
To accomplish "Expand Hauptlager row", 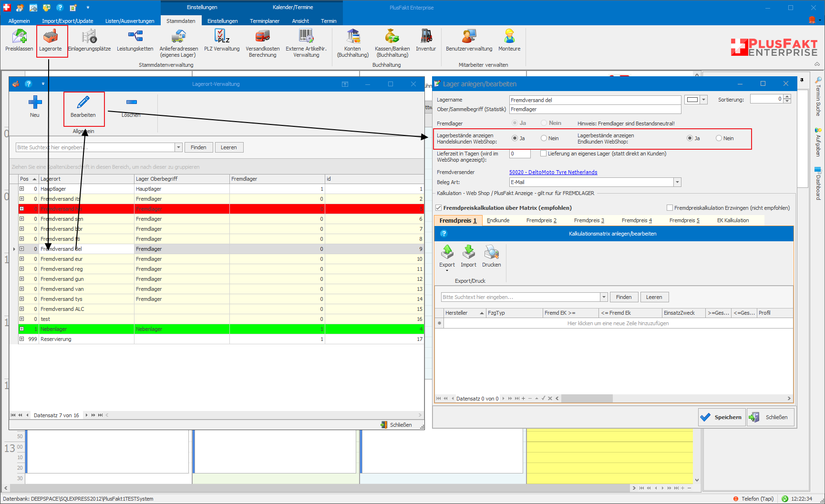I will [21, 189].
